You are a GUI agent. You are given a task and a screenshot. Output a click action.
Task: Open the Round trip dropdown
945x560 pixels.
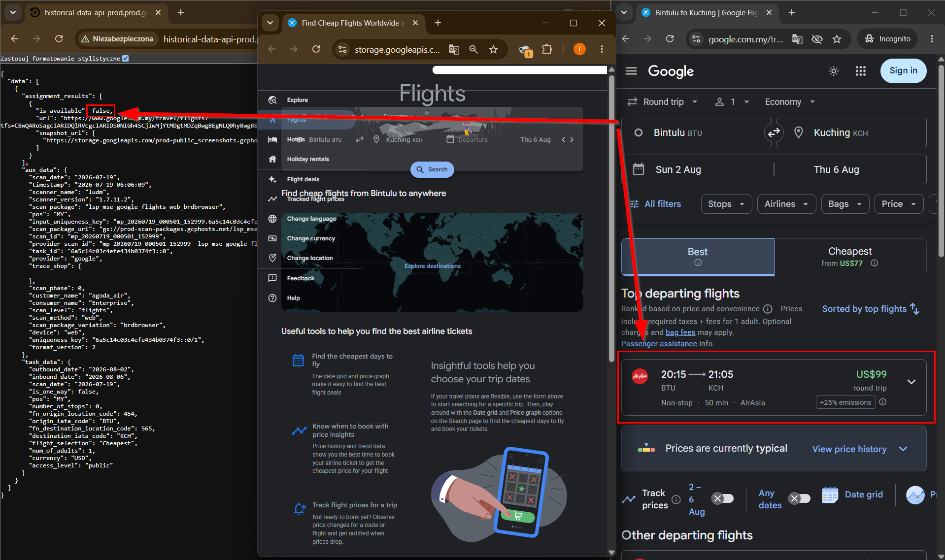pos(663,102)
